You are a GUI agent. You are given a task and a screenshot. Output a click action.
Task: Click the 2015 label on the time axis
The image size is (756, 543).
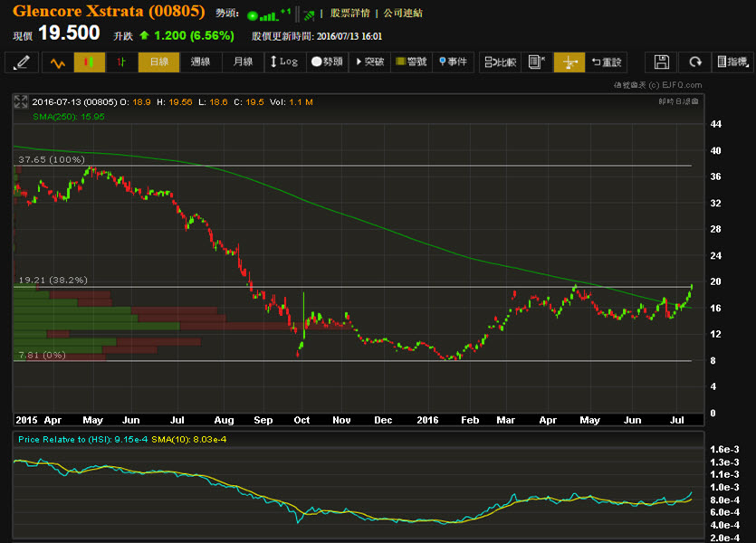pos(26,420)
